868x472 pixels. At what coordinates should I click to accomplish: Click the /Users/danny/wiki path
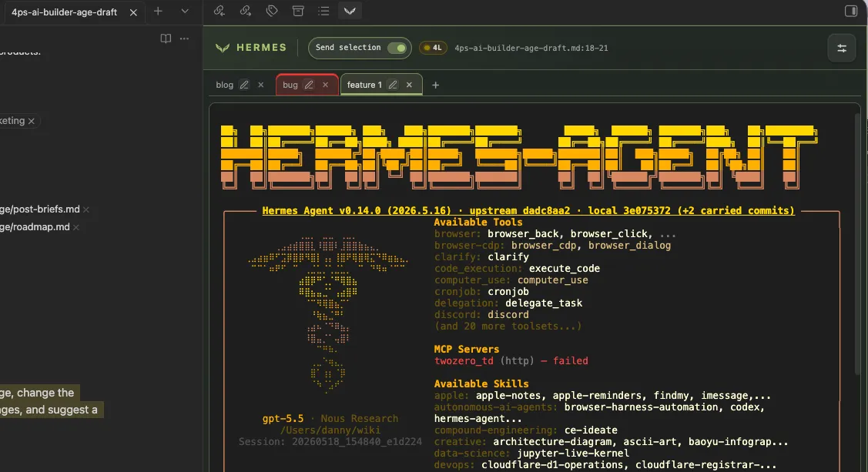coord(330,430)
